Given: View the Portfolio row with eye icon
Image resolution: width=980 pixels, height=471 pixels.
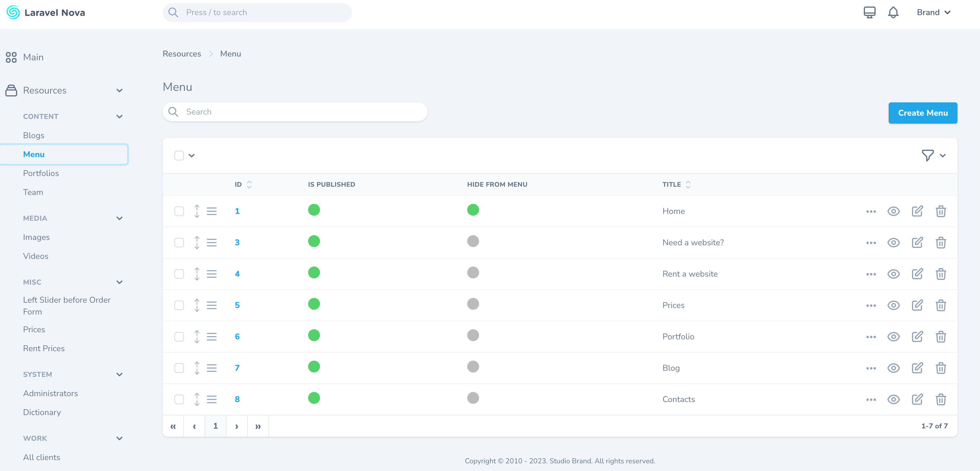Looking at the screenshot, I should (893, 337).
